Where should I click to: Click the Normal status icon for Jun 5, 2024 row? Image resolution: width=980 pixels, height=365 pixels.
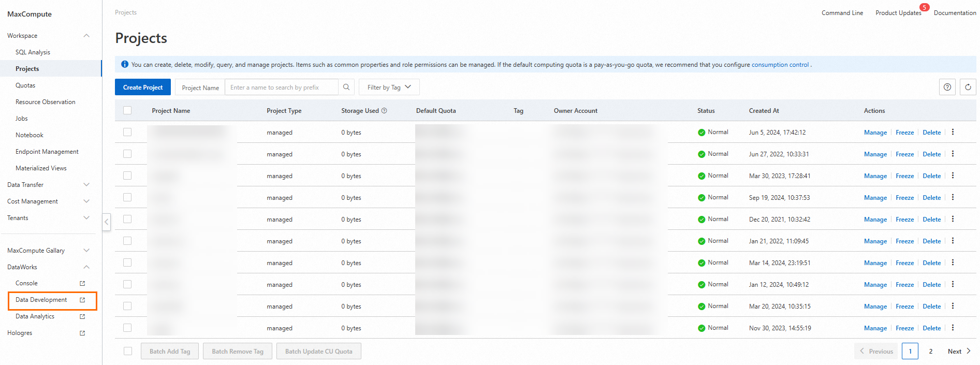(701, 133)
